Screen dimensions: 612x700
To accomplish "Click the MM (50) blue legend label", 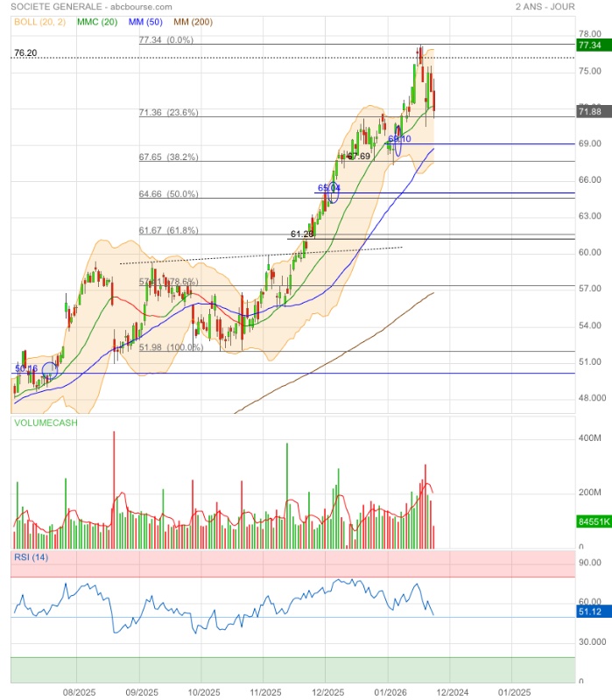I will (146, 20).
